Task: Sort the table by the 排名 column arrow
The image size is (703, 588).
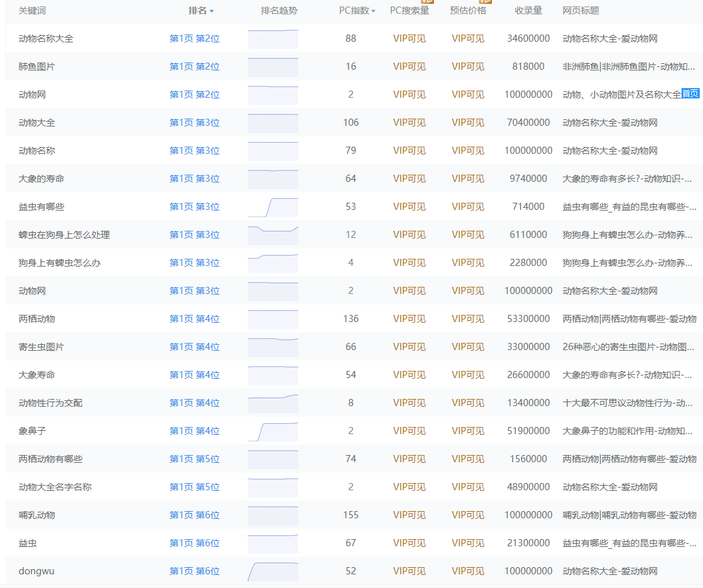Action: click(x=212, y=11)
